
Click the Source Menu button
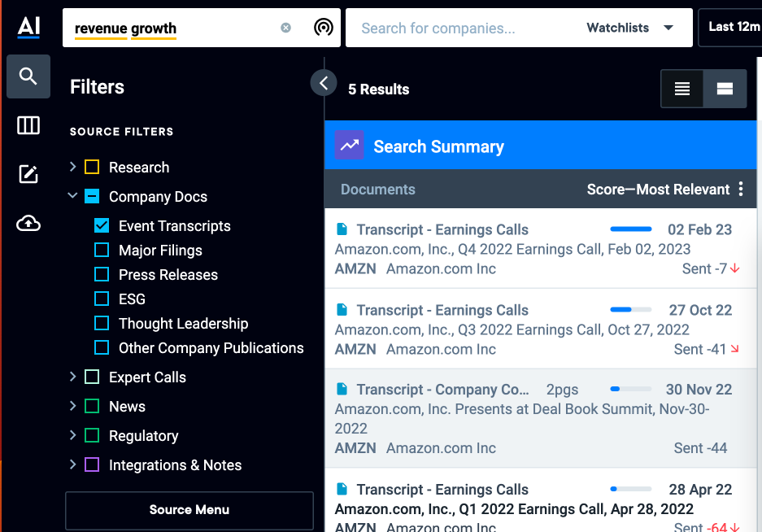pos(189,510)
